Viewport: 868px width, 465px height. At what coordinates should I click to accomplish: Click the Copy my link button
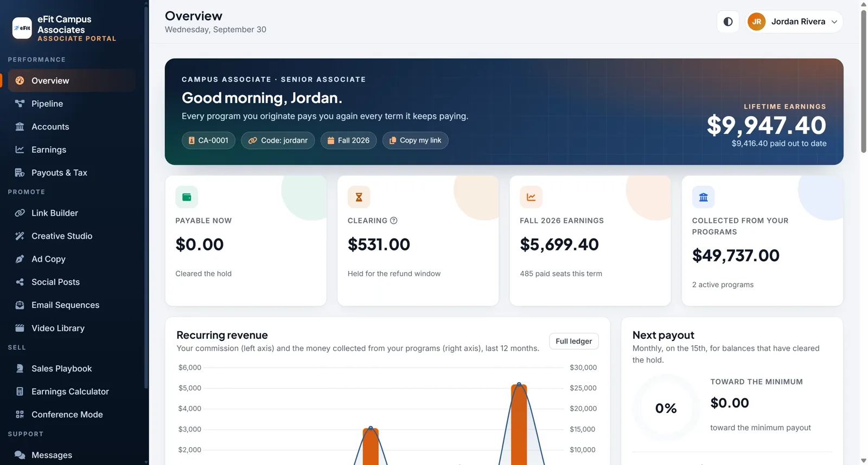pos(416,140)
